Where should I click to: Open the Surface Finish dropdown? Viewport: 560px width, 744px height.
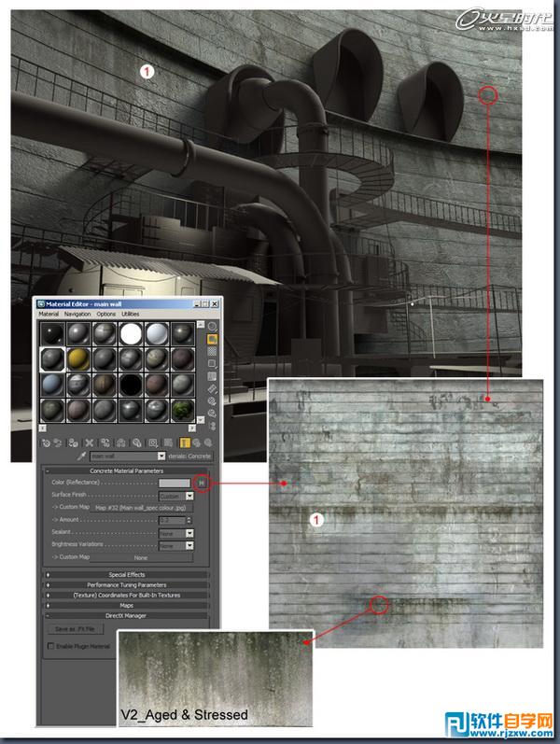point(189,496)
